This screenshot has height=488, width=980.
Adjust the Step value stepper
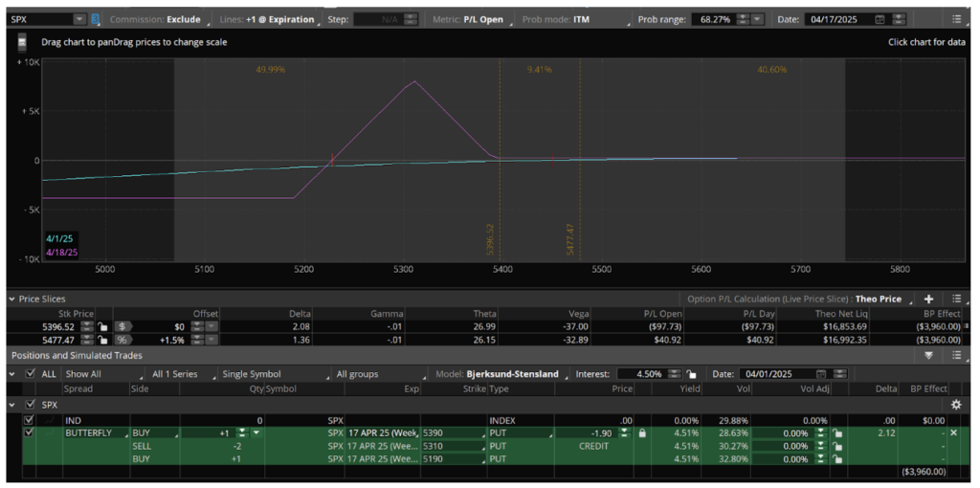click(x=410, y=19)
